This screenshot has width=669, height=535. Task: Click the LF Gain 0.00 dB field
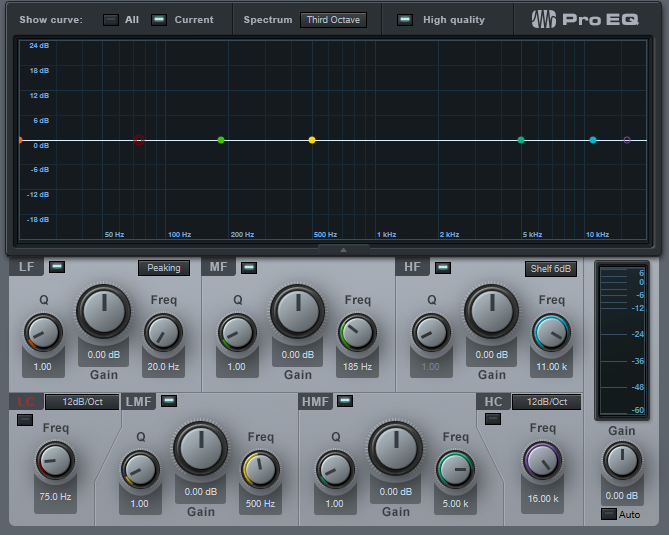point(104,355)
